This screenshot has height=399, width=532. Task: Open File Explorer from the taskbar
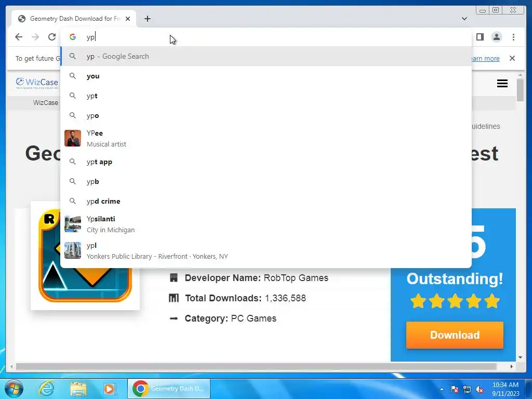(78, 389)
